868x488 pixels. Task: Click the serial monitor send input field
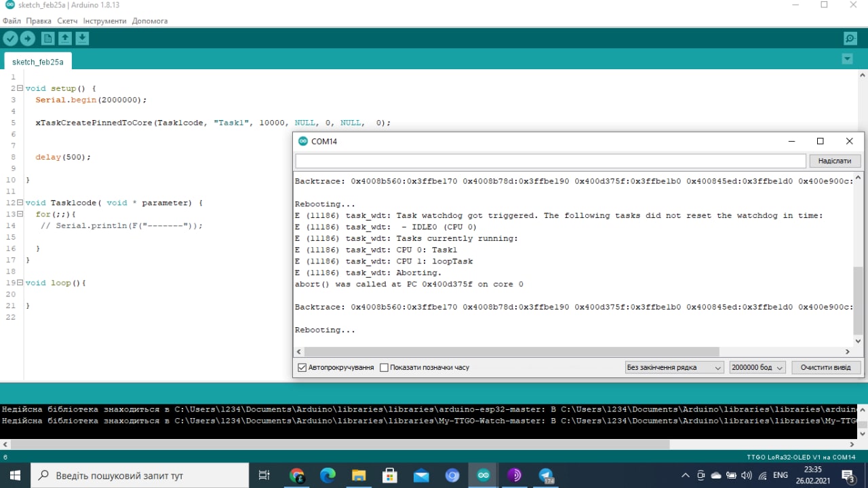coord(551,161)
